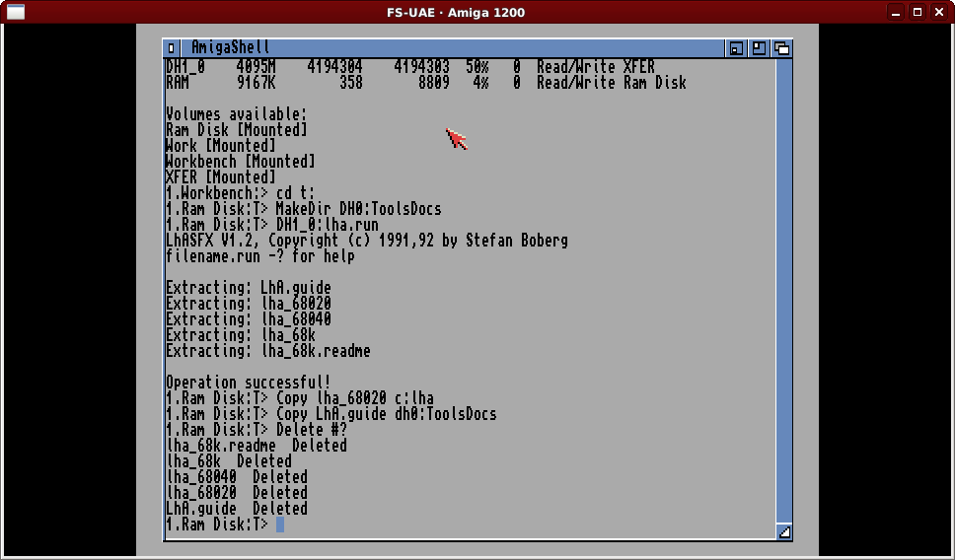The width and height of the screenshot is (955, 560).
Task: Click the '4095M' size in DH1_0 row
Action: pos(256,66)
